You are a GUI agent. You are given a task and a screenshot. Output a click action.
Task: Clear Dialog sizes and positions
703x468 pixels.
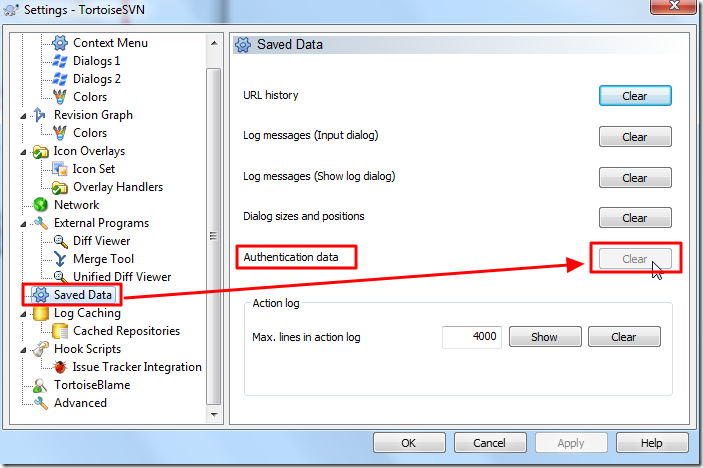point(635,218)
